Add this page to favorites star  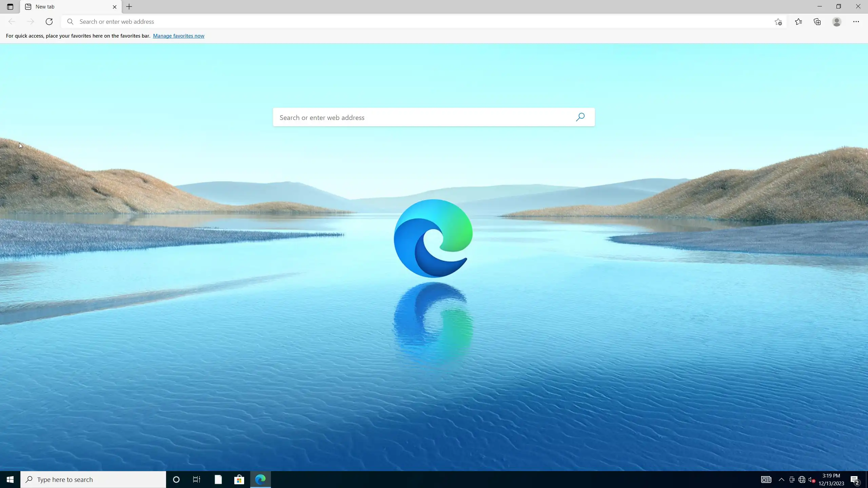[x=778, y=22]
